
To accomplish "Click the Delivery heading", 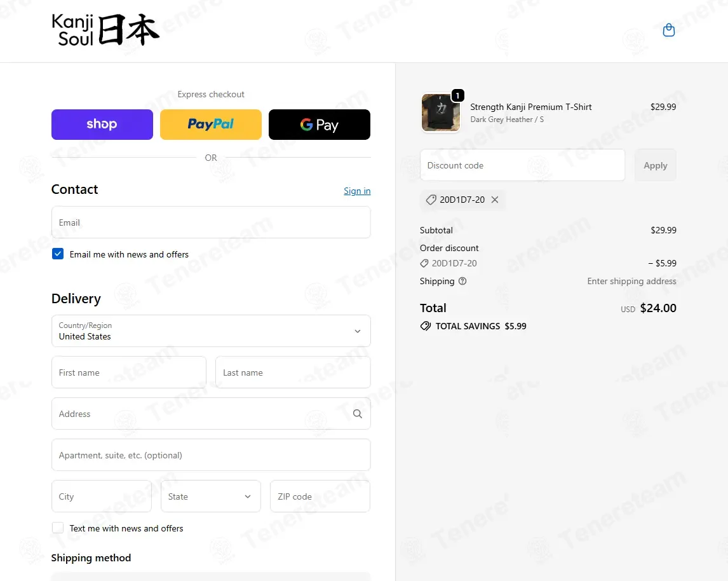I will [x=76, y=299].
